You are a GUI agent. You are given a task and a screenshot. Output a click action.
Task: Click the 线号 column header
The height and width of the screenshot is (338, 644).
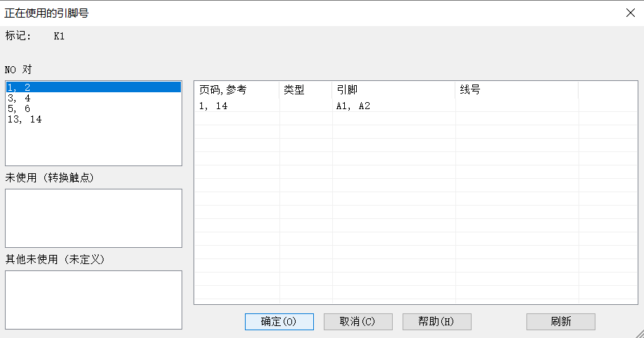517,90
